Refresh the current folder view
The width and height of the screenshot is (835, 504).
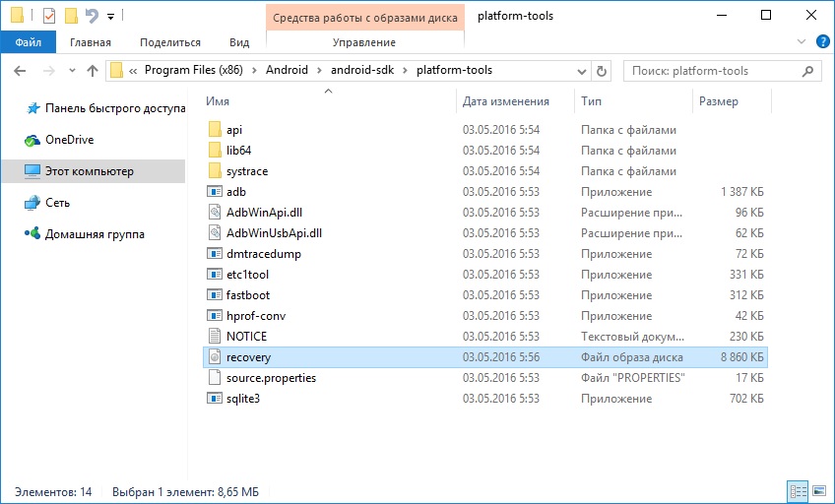pos(603,71)
